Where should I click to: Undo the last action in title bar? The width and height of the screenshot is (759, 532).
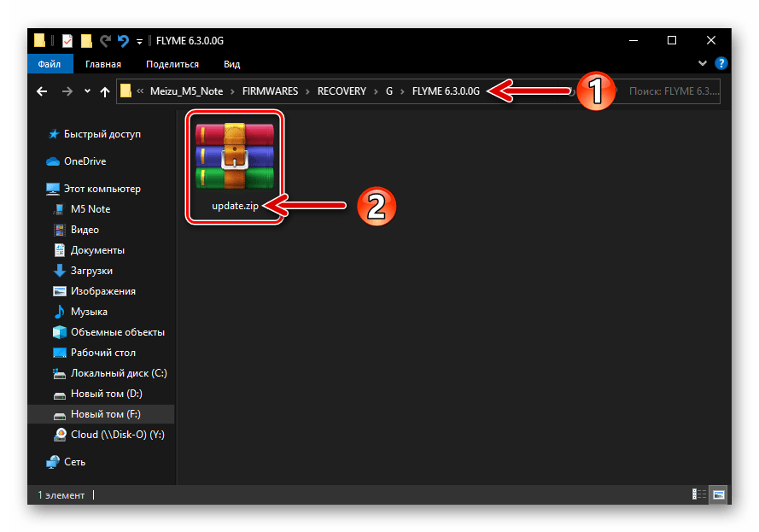tap(123, 41)
